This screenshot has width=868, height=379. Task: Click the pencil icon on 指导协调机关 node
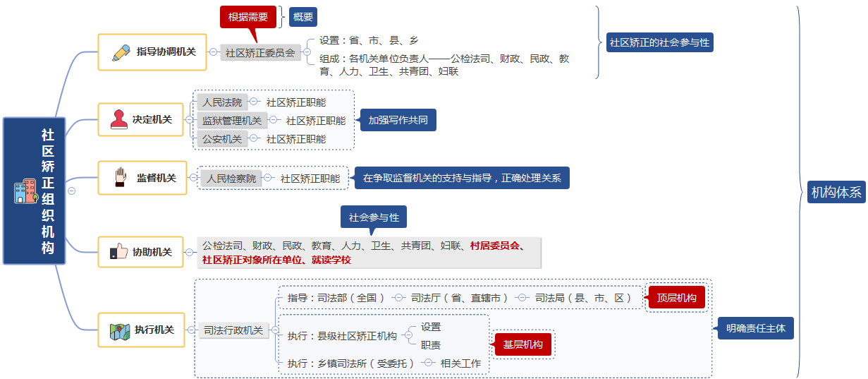[x=121, y=52]
